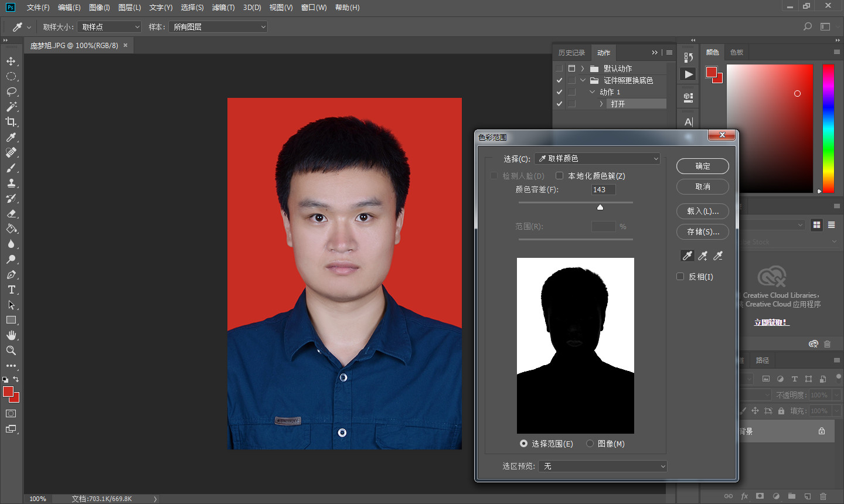
Task: Expand the 打开 step details
Action: tap(601, 104)
